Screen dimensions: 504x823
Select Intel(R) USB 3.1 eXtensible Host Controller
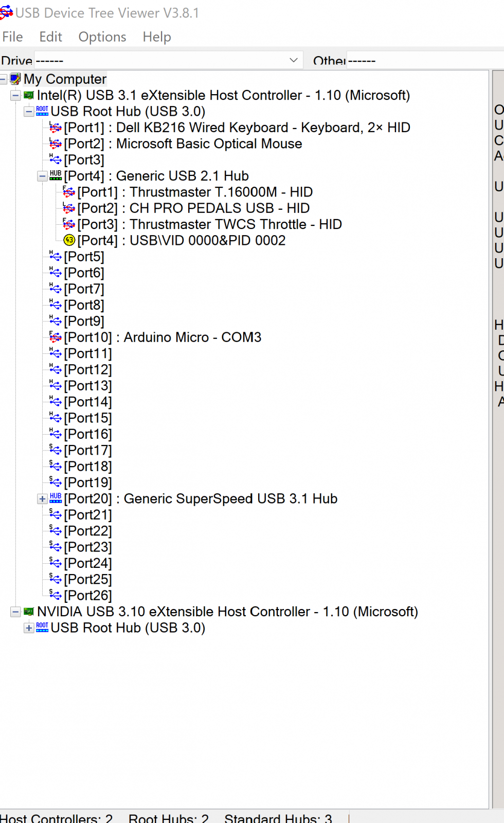224,95
